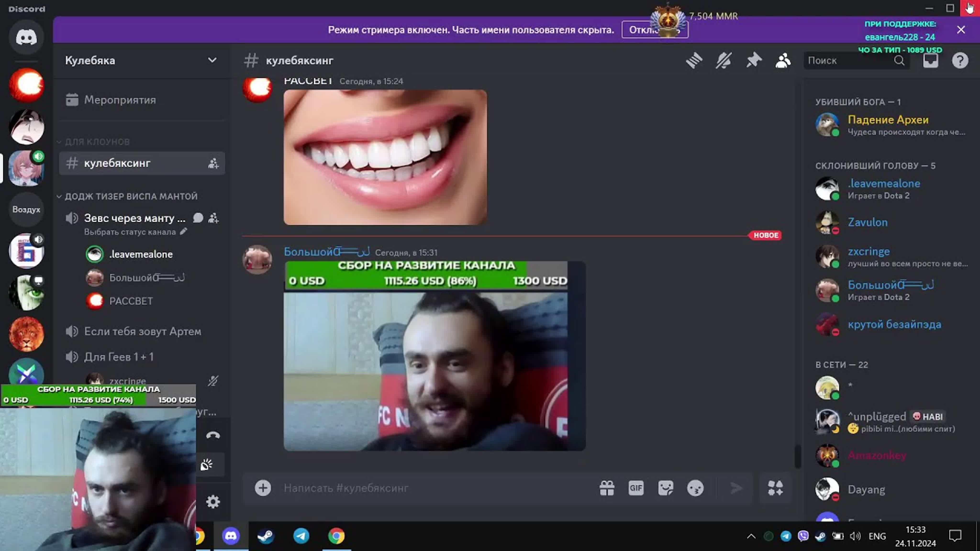Disable streamer mode via Отключить button
Image resolution: width=980 pixels, height=551 pixels.
coord(655,30)
